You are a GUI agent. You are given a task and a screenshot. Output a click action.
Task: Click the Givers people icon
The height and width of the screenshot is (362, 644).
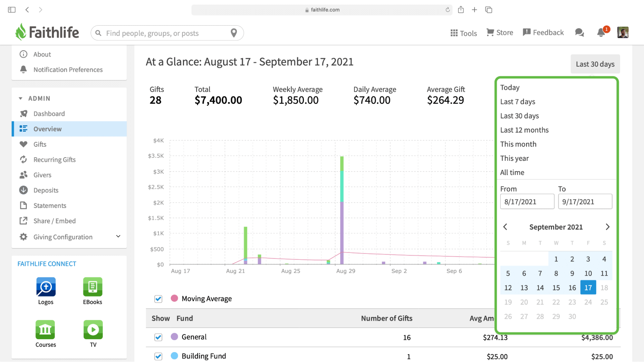click(x=23, y=175)
